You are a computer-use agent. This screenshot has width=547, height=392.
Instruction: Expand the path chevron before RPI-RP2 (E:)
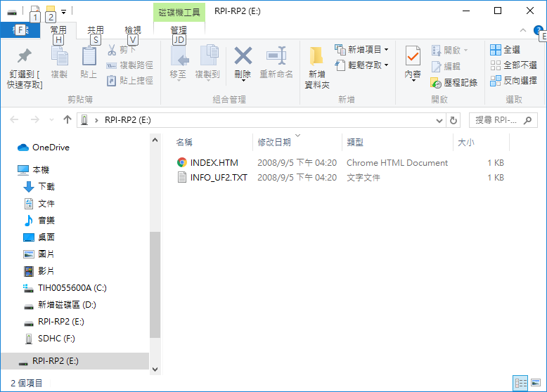coord(96,120)
